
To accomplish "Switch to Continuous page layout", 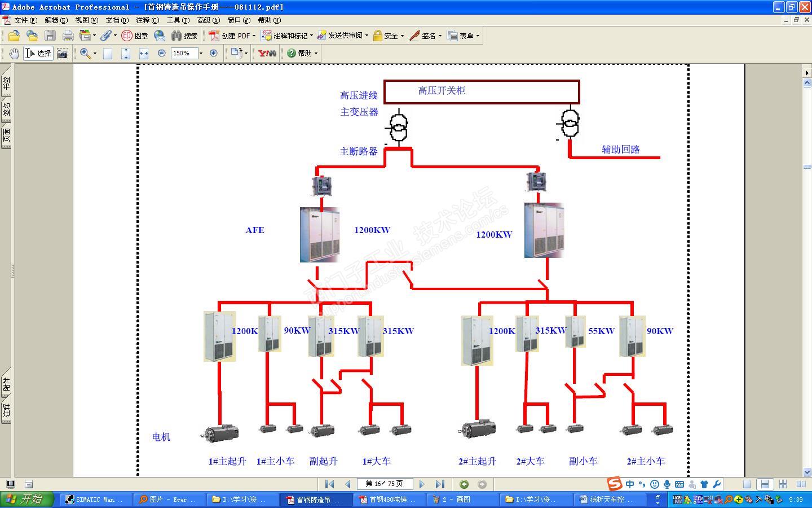I will 765,484.
